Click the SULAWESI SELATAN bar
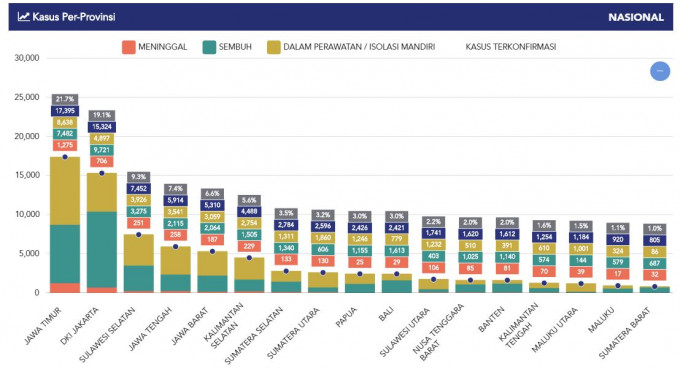 tap(139, 264)
